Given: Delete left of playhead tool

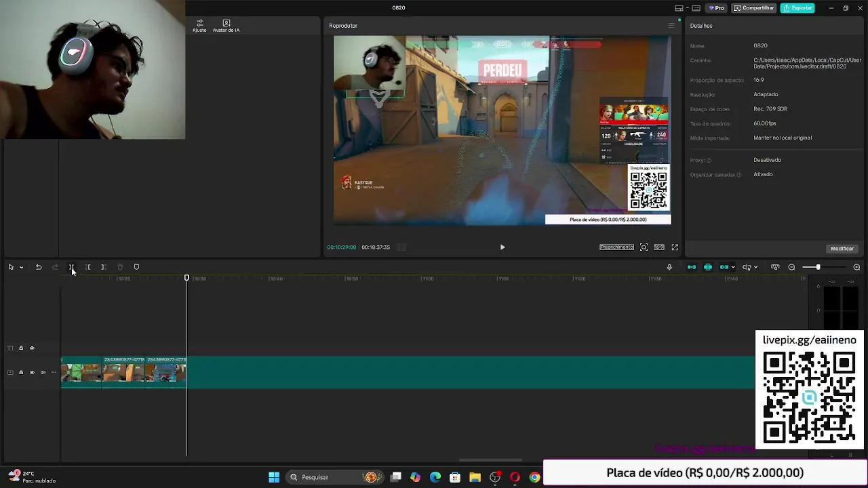Looking at the screenshot, I should [87, 267].
